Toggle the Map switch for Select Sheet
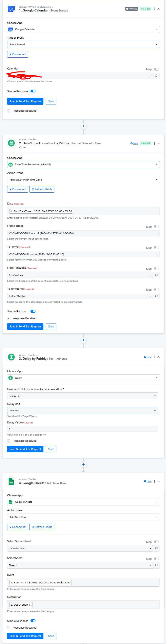The width and height of the screenshot is (166, 644). [x=156, y=558]
